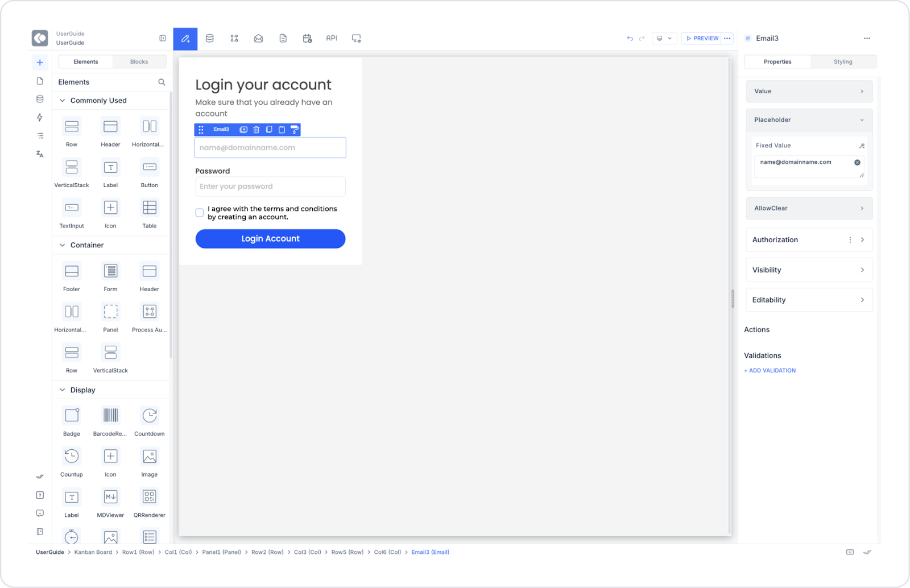Screen dimensions: 910x588
Task: Collapse the Display section
Action: [x=63, y=390]
